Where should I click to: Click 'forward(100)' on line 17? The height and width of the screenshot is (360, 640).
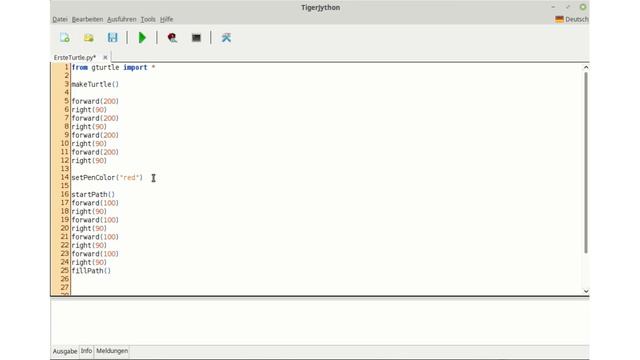(x=95, y=203)
